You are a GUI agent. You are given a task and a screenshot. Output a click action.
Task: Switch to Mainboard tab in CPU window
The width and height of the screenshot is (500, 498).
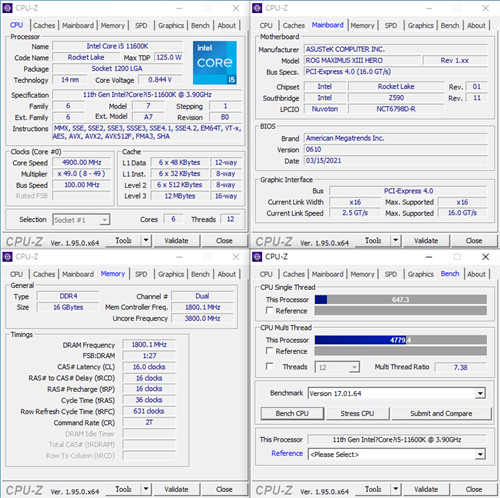[78, 26]
